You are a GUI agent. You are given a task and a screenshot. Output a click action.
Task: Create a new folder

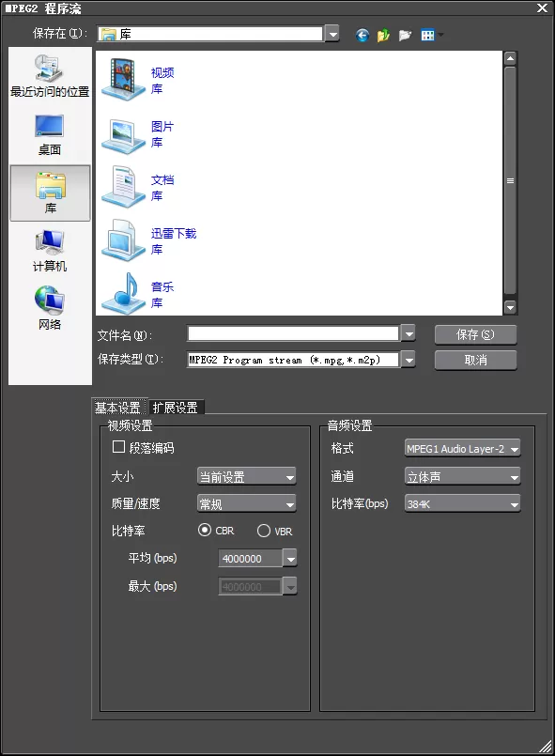coord(405,35)
